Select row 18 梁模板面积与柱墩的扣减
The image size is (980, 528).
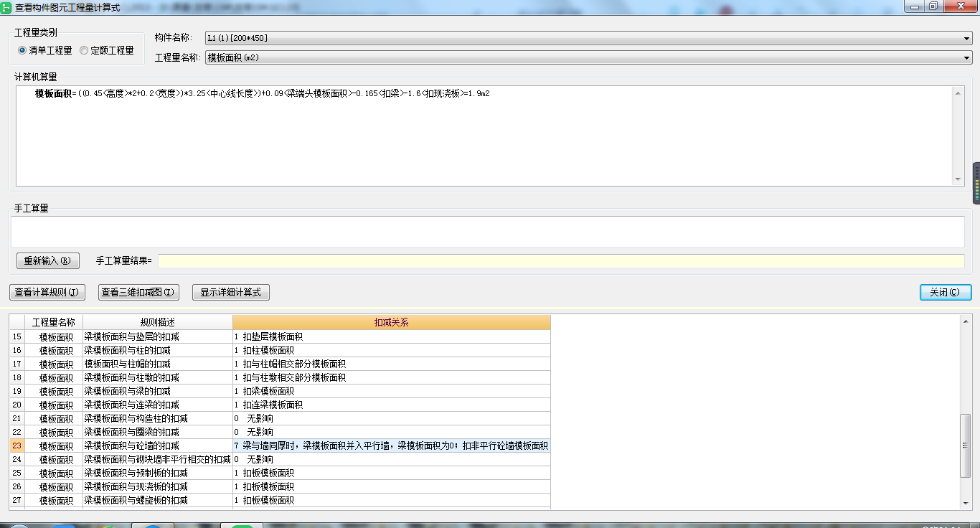[x=280, y=377]
